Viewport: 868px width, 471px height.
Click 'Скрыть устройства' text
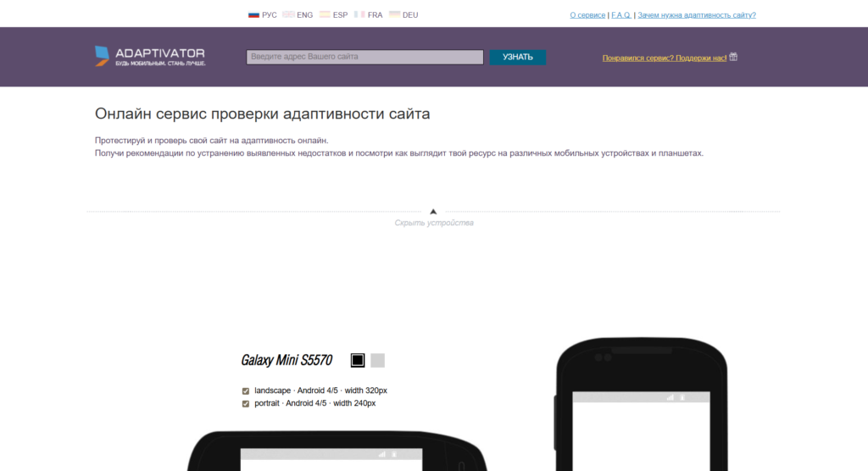[434, 223]
